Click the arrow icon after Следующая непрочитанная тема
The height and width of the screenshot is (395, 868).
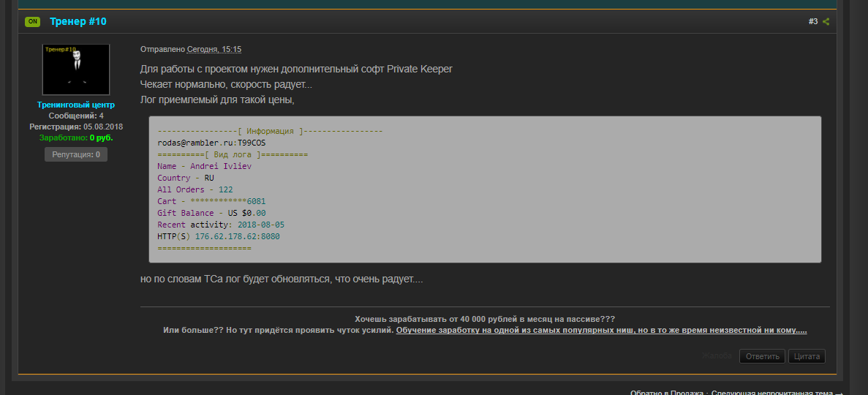(x=839, y=393)
